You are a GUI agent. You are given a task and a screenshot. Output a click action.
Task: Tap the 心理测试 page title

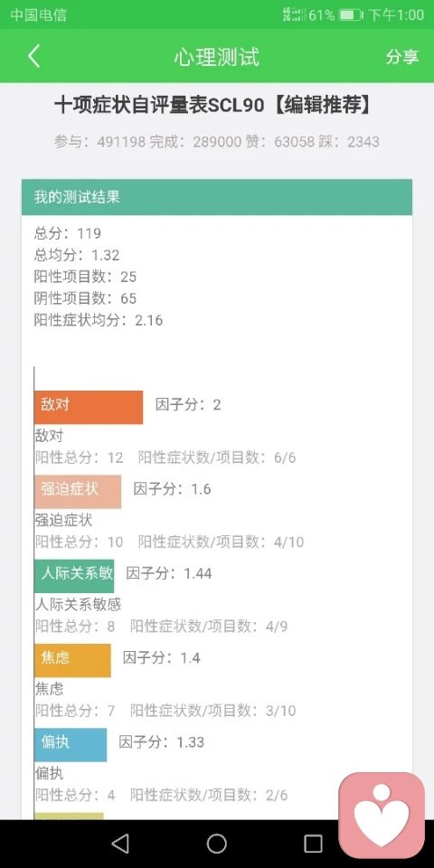[216, 57]
